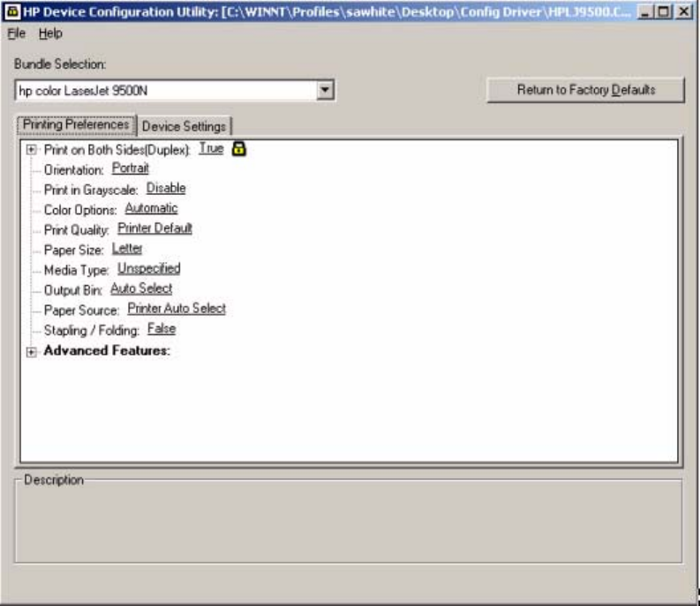
Task: Click the True value for Duplex
Action: (x=211, y=148)
